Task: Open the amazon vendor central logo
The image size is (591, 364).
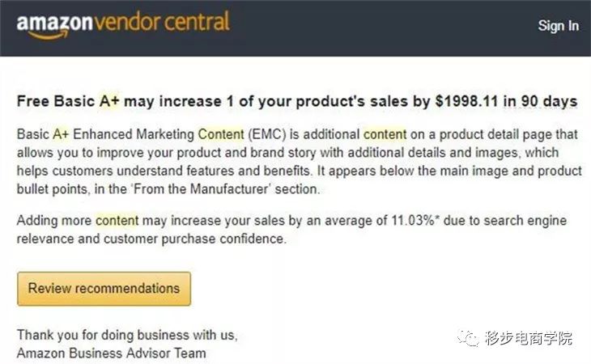Action: tap(123, 24)
